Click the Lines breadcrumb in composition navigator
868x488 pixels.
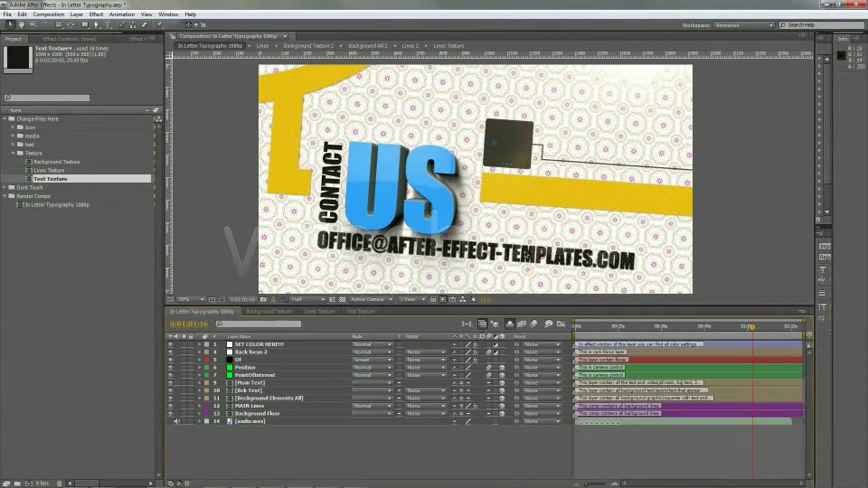[x=262, y=46]
